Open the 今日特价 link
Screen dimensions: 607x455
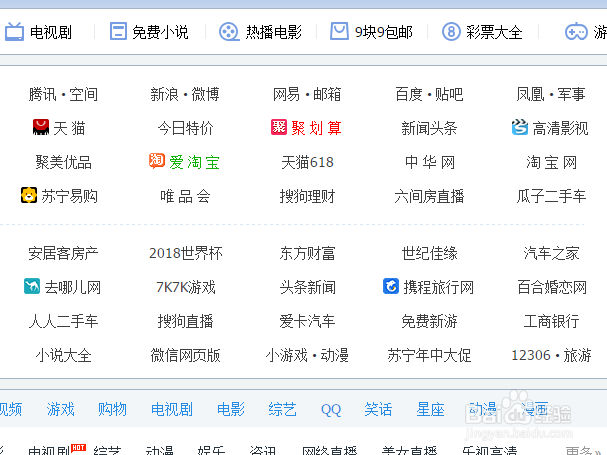[185, 128]
